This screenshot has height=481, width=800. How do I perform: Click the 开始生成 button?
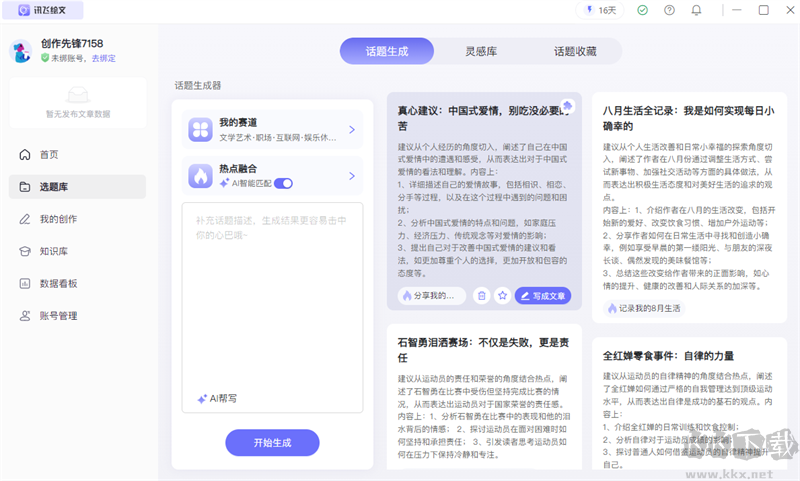tap(272, 443)
